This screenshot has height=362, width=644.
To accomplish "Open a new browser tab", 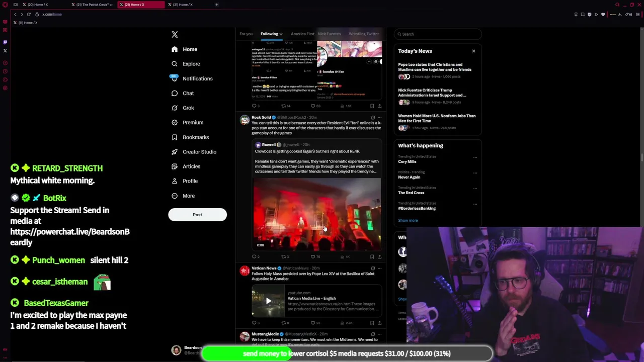I will (x=216, y=5).
